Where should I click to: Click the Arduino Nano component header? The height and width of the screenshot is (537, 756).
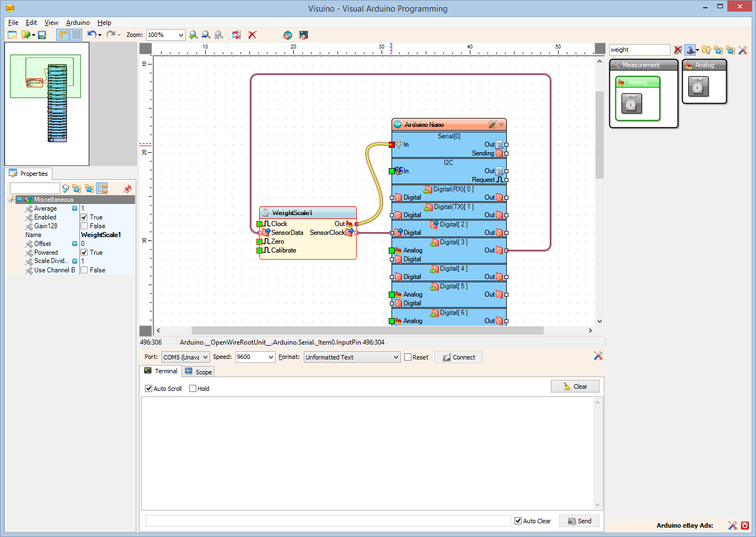(x=449, y=125)
